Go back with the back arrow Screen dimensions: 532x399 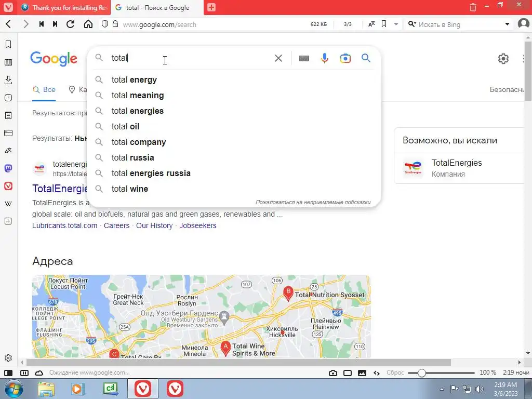9,24
